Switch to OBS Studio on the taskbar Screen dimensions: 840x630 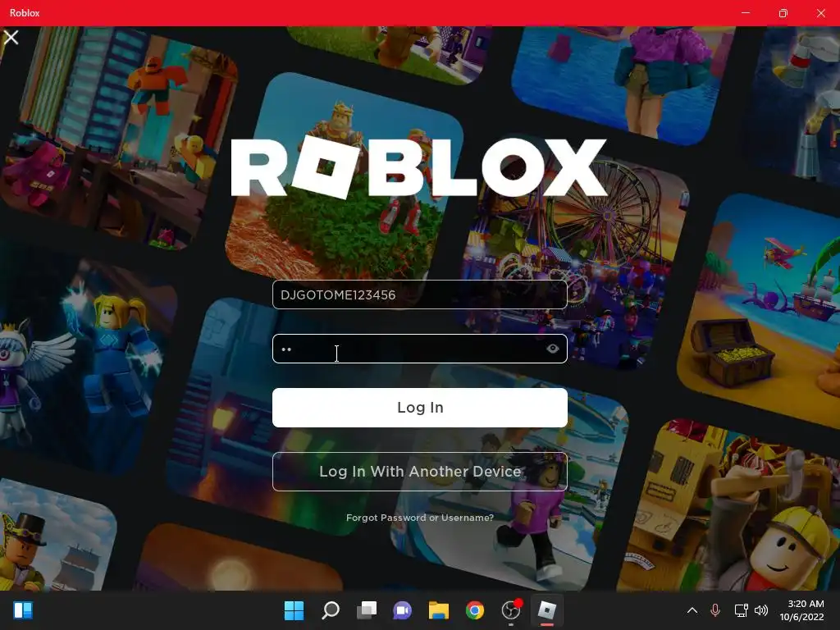[511, 610]
